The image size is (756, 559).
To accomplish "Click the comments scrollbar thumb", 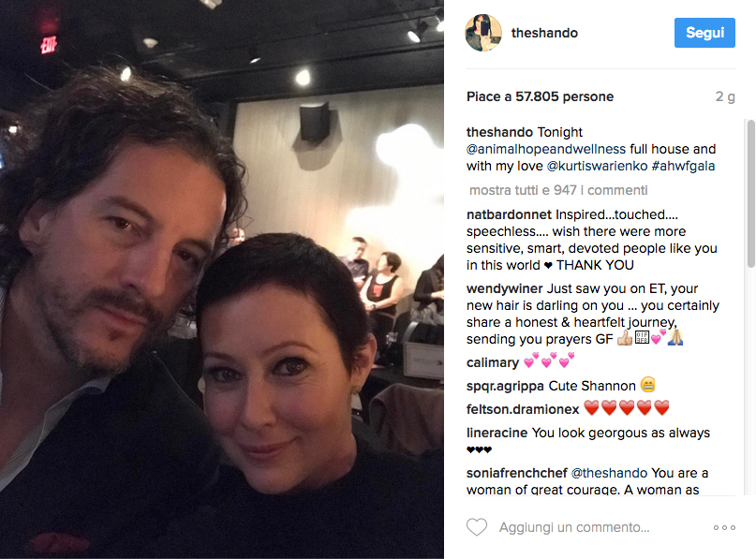I will pos(750,193).
